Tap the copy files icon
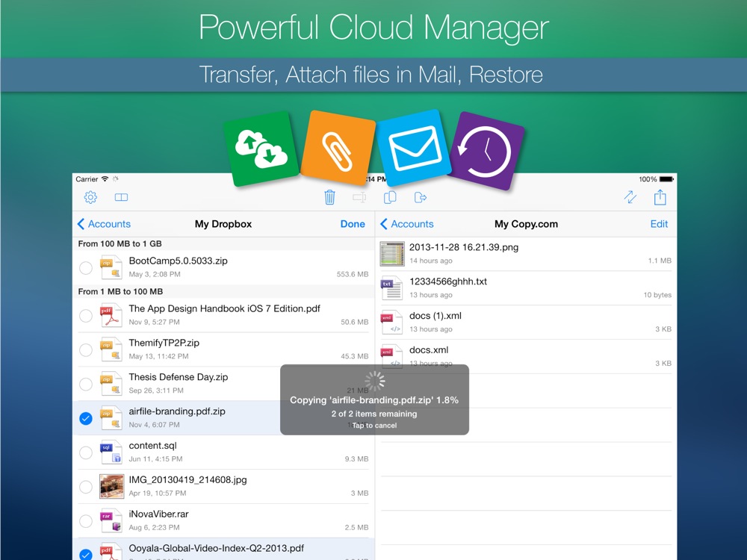The width and height of the screenshot is (747, 560). pyautogui.click(x=390, y=197)
